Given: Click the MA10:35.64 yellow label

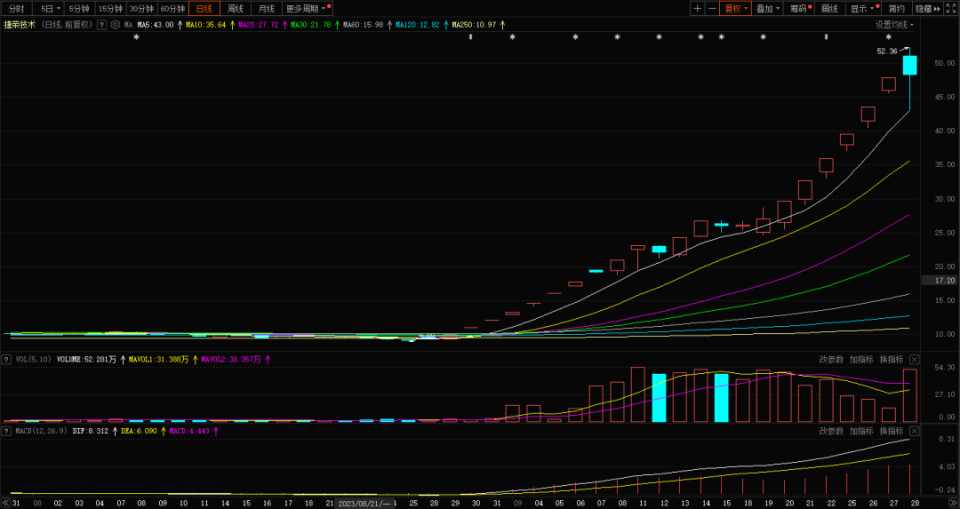Looking at the screenshot, I should coord(206,25).
